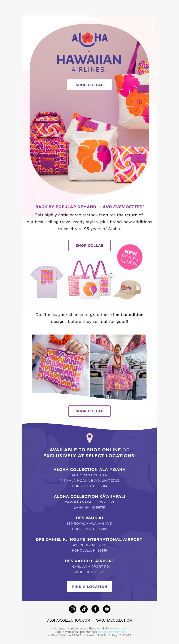The image size is (179, 644).
Task: Open the @ALOHACOLLECTION handle link
Action: (x=114, y=620)
